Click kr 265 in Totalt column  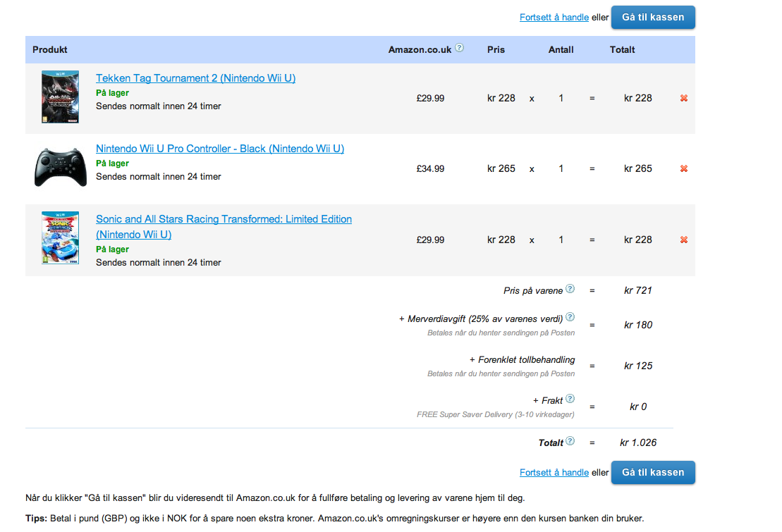click(638, 168)
